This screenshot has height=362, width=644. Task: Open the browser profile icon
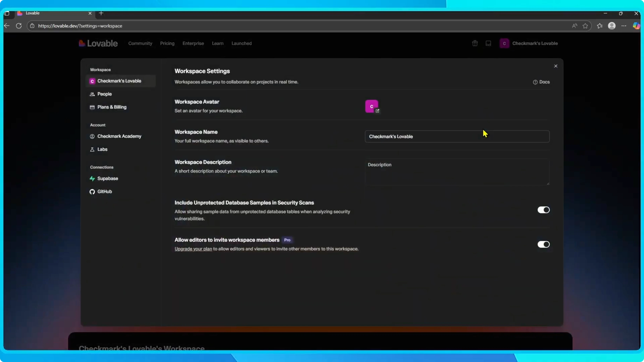(611, 26)
